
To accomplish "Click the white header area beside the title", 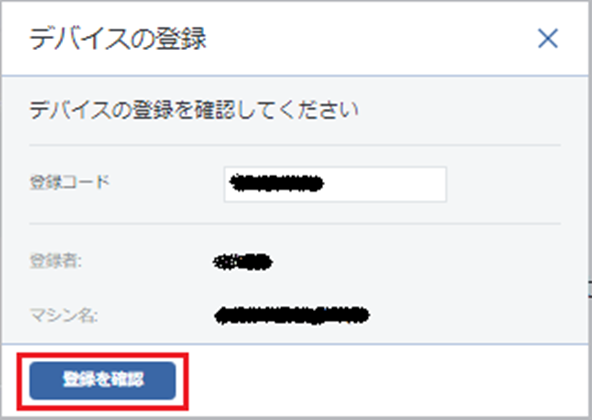I will 370,39.
